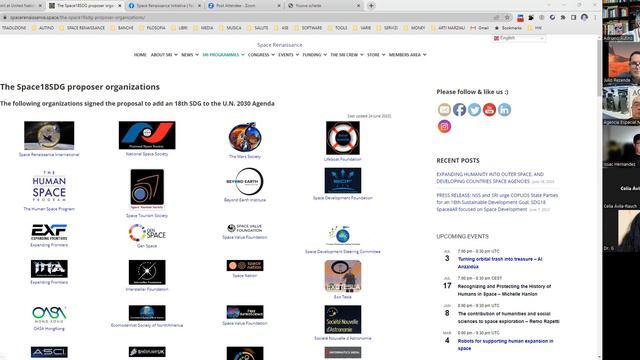Open the Twitter follow icon
The height and width of the screenshot is (360, 640).
(x=474, y=109)
